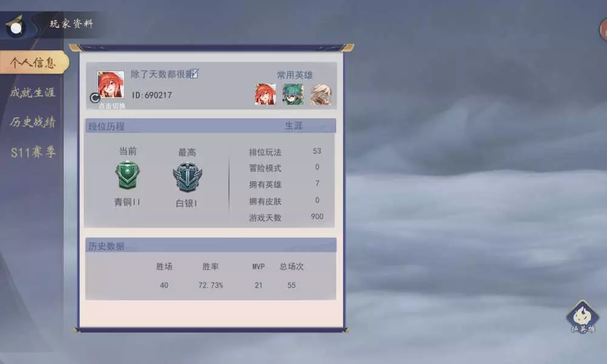The width and height of the screenshot is (607, 364).
Task: Click the 生涯 header label
Action: tap(294, 126)
